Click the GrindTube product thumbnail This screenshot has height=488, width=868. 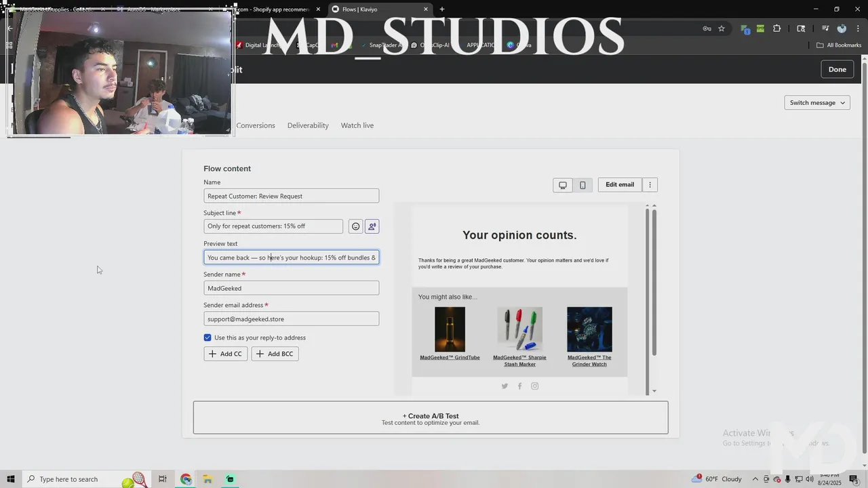click(450, 329)
